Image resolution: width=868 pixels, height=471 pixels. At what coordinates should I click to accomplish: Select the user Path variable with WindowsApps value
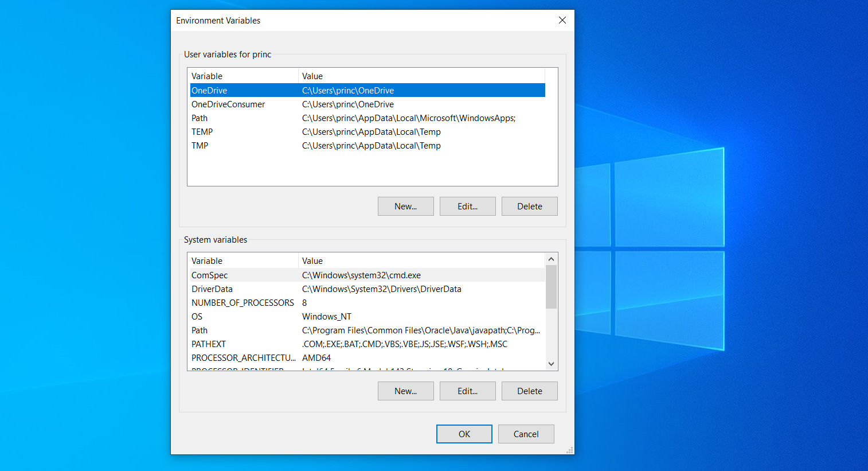(367, 118)
